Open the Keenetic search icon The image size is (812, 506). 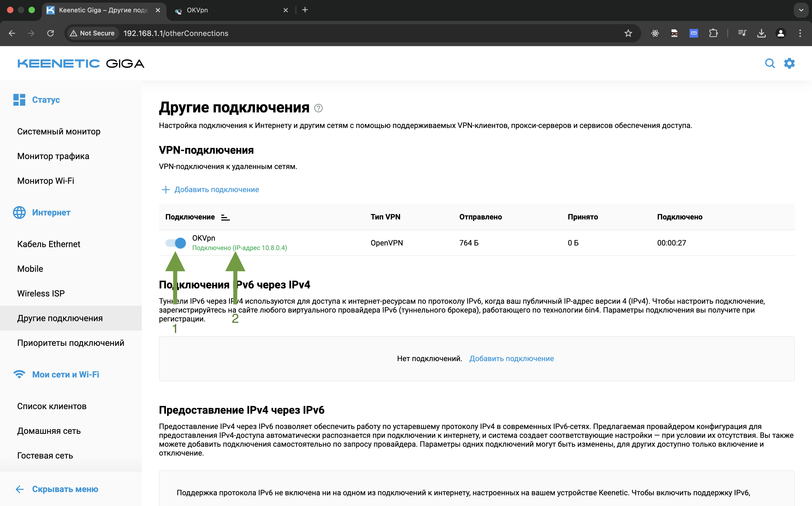(x=770, y=63)
